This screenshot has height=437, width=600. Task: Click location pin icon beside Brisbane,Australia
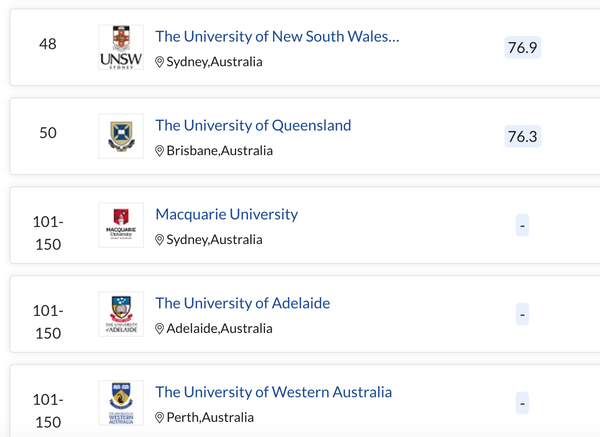coord(160,151)
